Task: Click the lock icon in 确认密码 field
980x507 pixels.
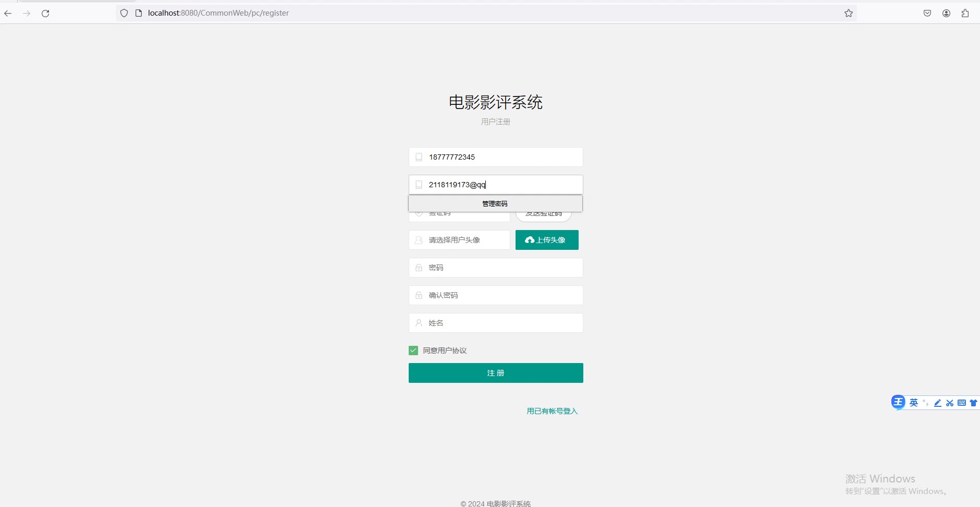Action: [x=419, y=295]
